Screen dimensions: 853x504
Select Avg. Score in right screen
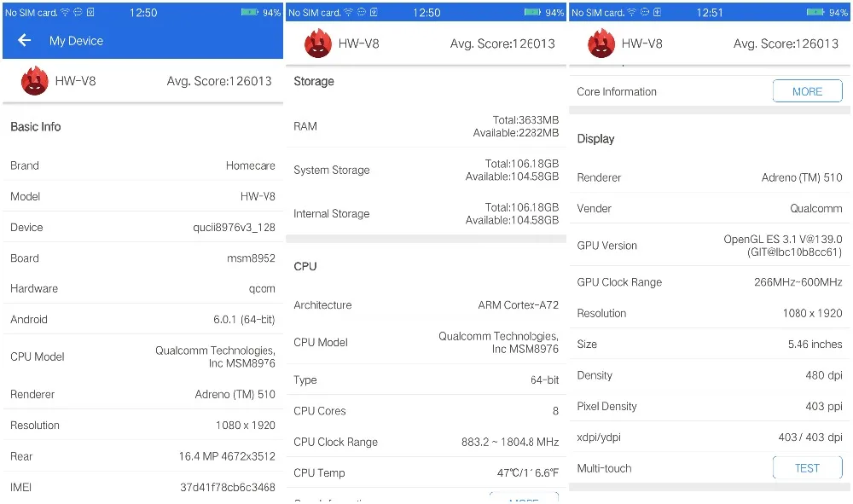786,43
